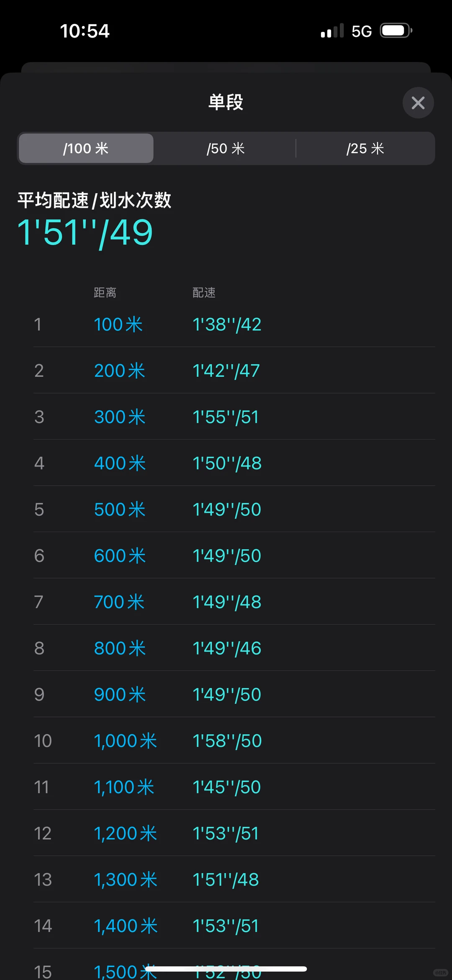Select the 1,300米 split row
This screenshot has height=980, width=452.
click(x=234, y=879)
